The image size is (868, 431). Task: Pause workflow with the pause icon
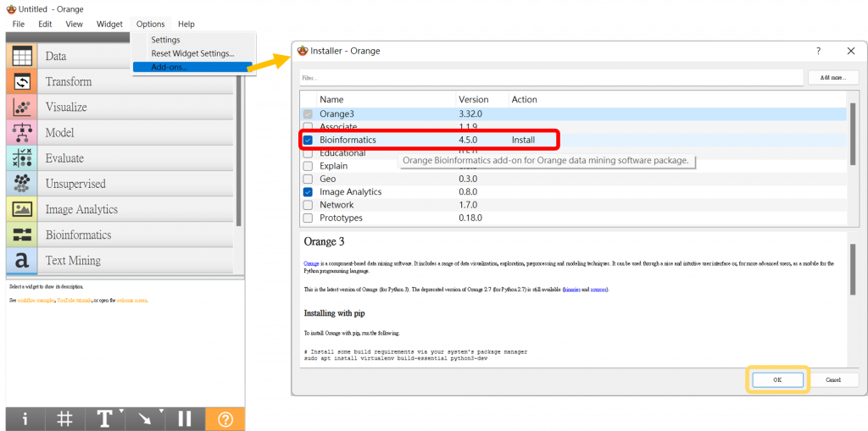click(185, 419)
